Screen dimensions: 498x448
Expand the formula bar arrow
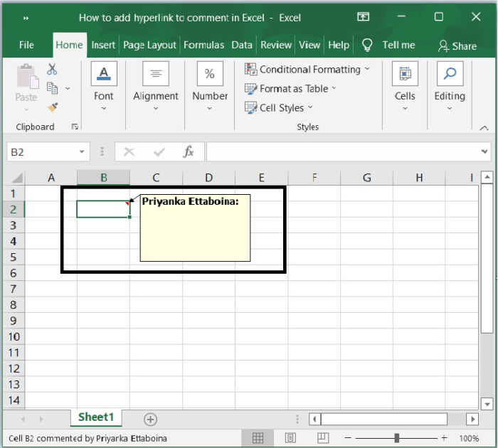(x=484, y=151)
